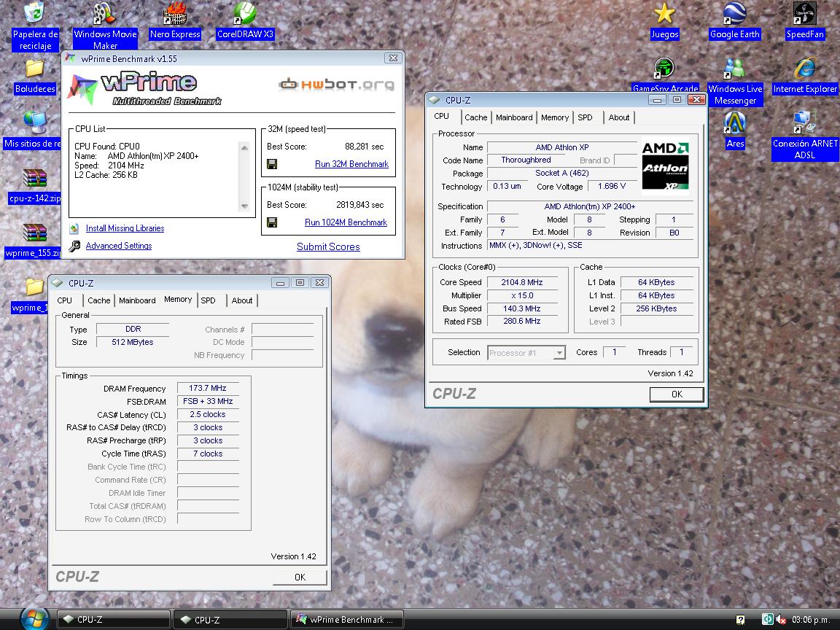Click the floppy save icon for 1024M score
The image size is (840, 630).
click(x=272, y=222)
